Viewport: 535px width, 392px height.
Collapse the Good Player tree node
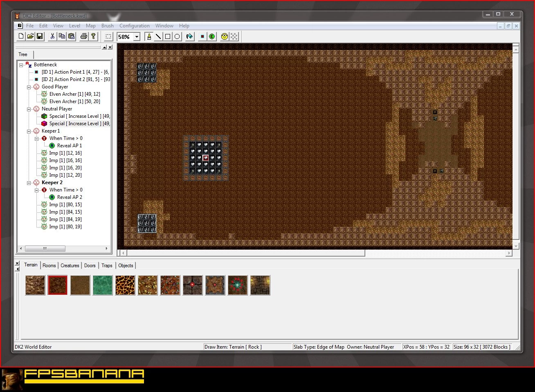(x=29, y=87)
